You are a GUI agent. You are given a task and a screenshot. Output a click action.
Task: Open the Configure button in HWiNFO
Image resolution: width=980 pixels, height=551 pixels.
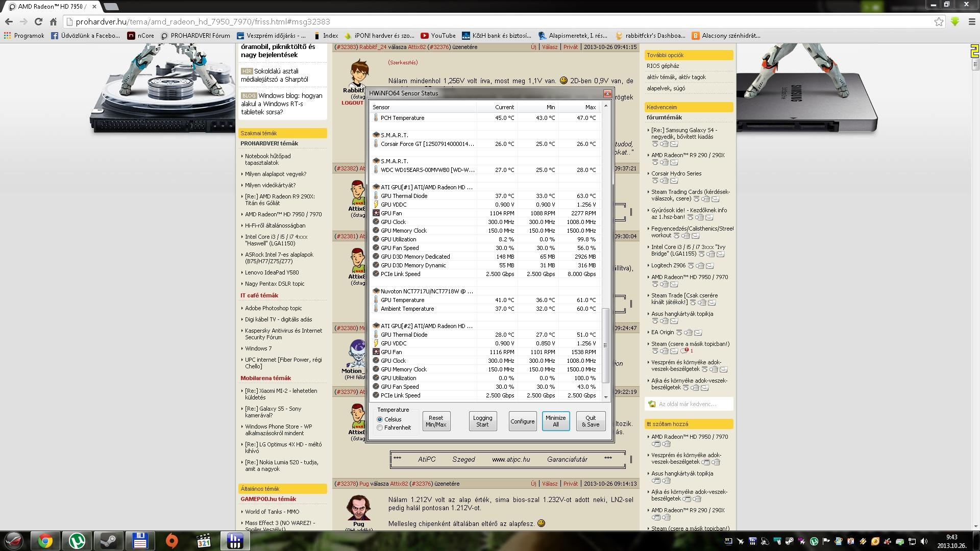point(522,421)
